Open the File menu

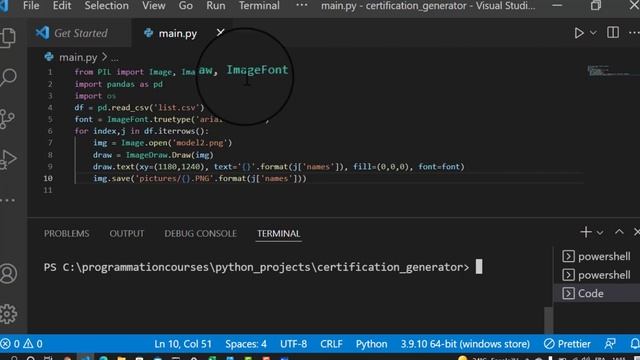coord(31,6)
